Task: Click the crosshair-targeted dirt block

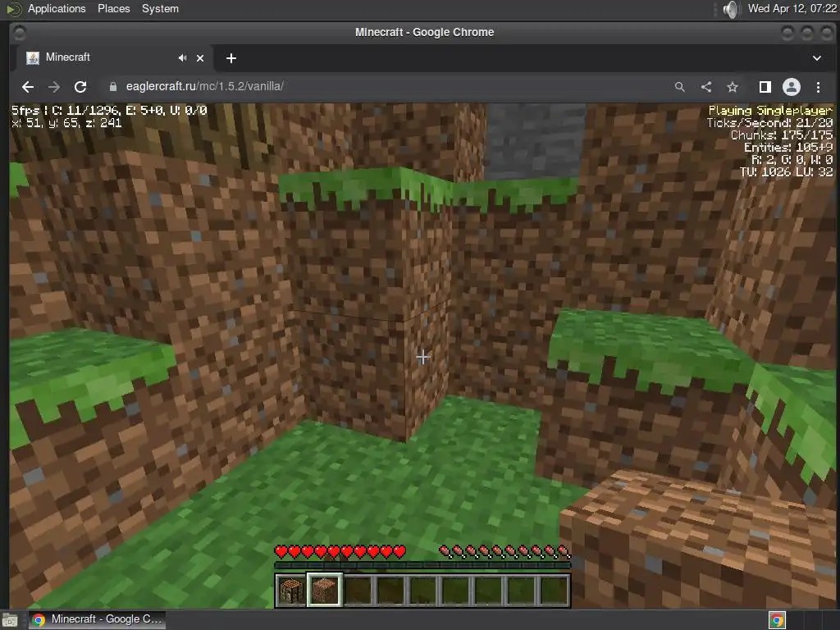Action: [422, 357]
